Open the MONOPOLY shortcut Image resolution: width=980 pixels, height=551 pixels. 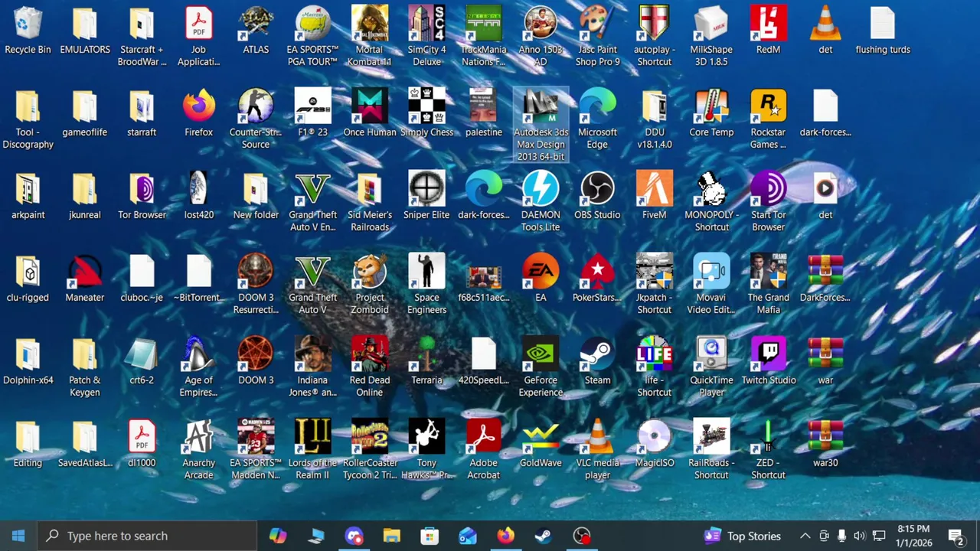[x=711, y=201]
